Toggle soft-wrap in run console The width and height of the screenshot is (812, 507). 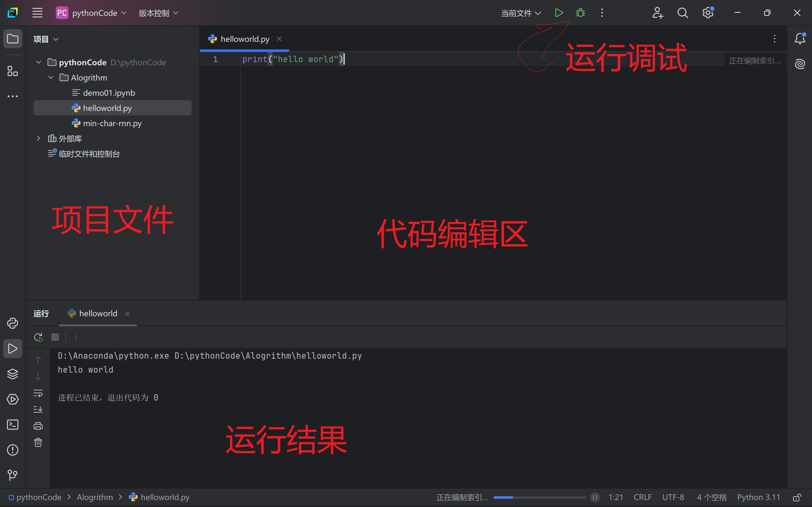38,393
